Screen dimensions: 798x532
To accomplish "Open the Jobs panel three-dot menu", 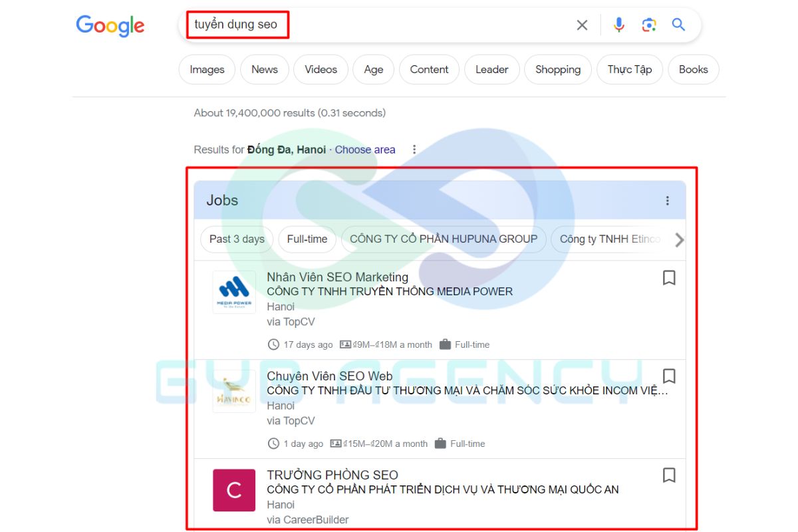I will (x=668, y=200).
